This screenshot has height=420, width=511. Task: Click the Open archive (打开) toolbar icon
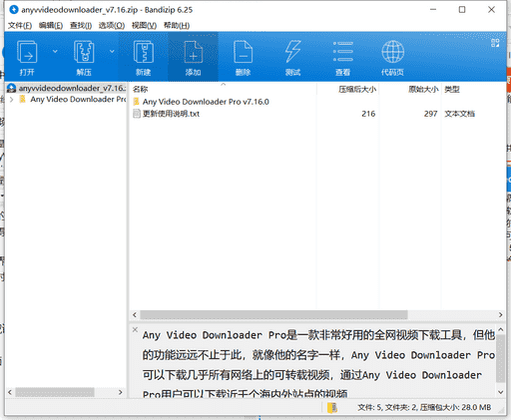(x=27, y=52)
